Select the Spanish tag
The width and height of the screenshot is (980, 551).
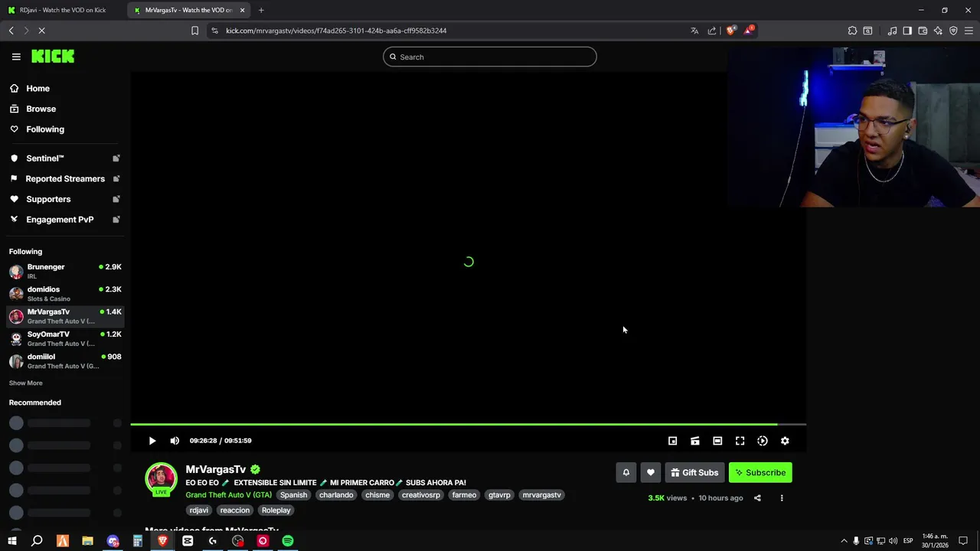pyautogui.click(x=293, y=495)
